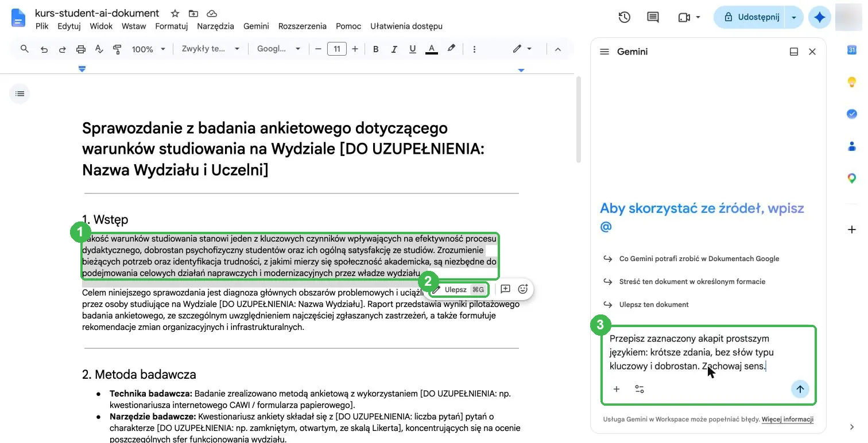This screenshot has height=443, width=868.
Task: Open the Formatuj menu
Action: [172, 26]
